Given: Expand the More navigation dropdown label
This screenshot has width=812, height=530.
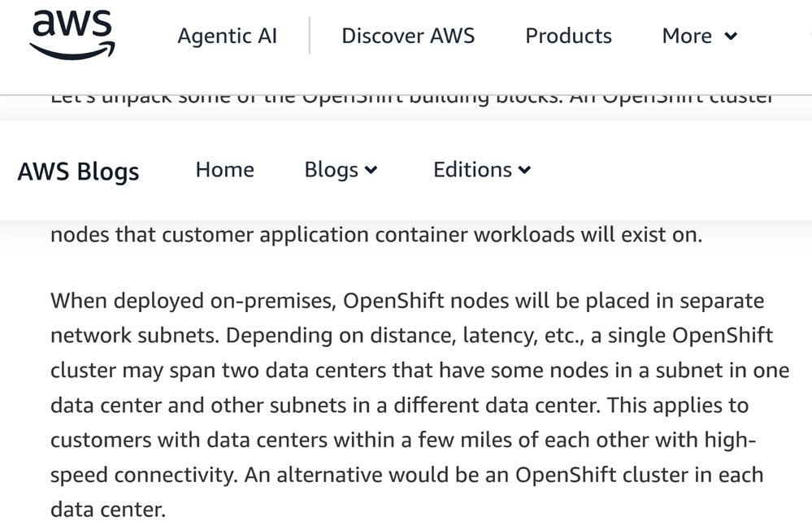Looking at the screenshot, I should click(687, 36).
